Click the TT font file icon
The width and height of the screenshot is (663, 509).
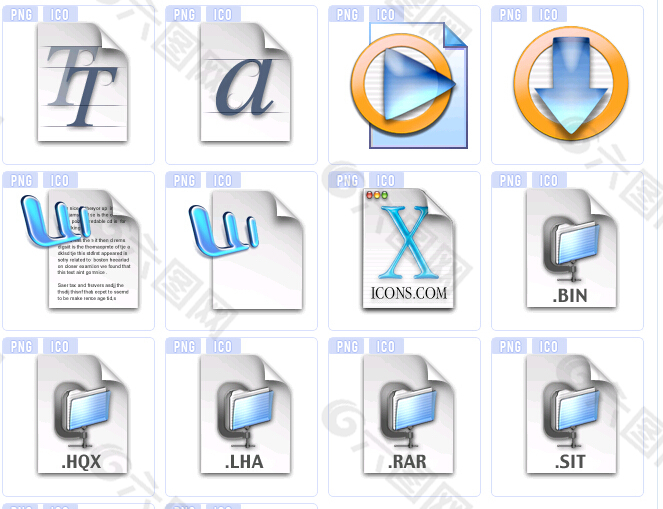click(x=82, y=84)
